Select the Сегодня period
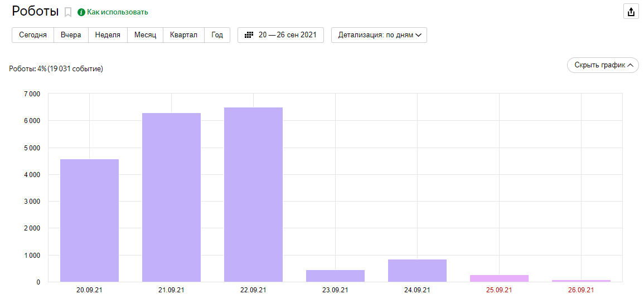Image resolution: width=644 pixels, height=304 pixels. (33, 35)
